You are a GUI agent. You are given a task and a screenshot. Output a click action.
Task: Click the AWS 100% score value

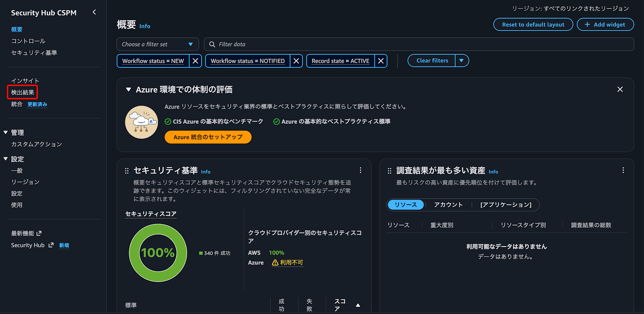[x=277, y=253]
